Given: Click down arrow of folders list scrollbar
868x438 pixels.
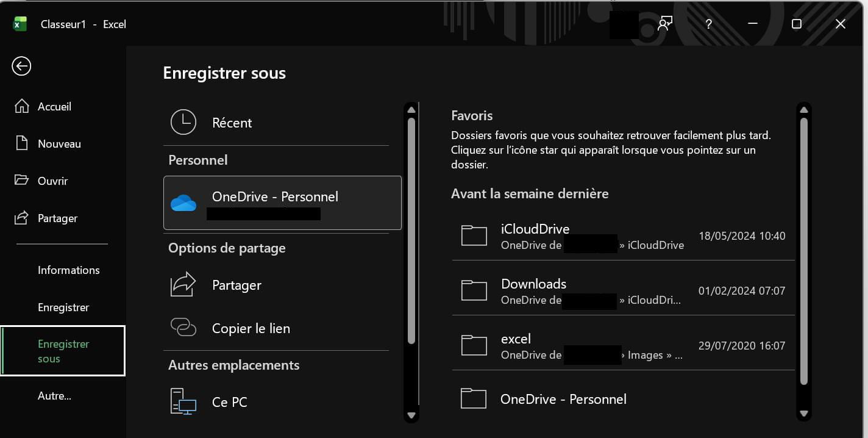Looking at the screenshot, I should [803, 414].
